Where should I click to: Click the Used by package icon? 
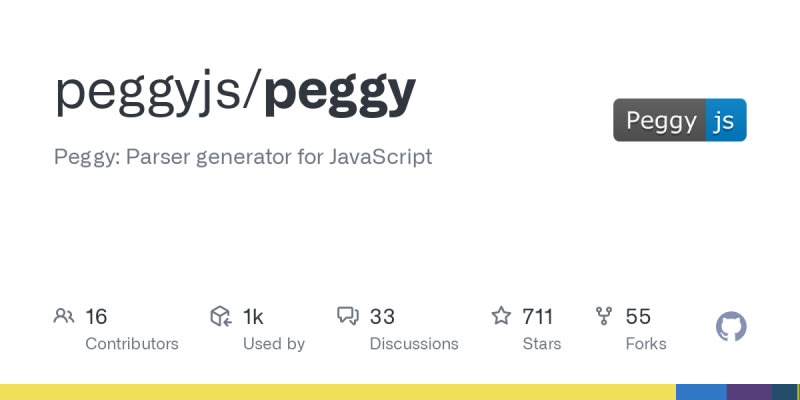pos(221,317)
